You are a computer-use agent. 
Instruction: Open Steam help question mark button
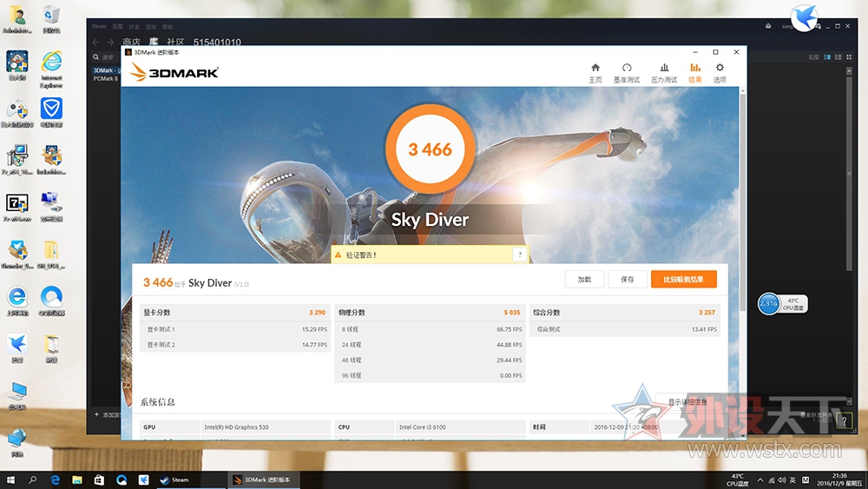click(x=844, y=420)
